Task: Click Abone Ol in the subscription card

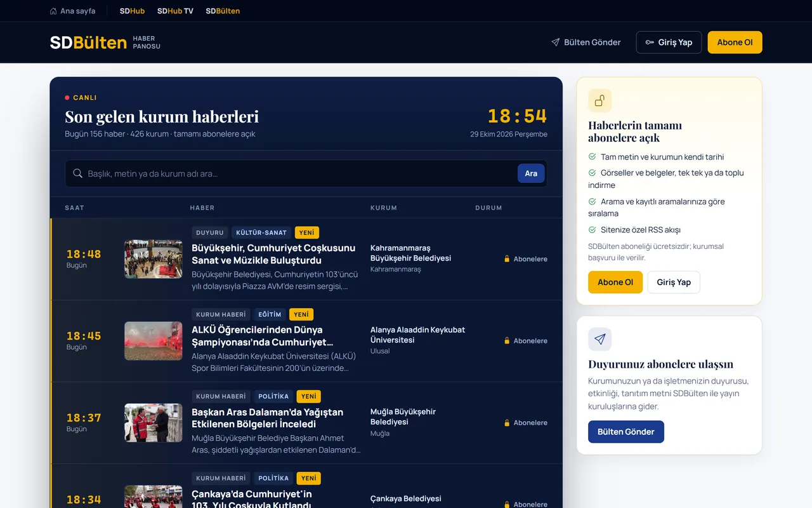Action: 615,282
